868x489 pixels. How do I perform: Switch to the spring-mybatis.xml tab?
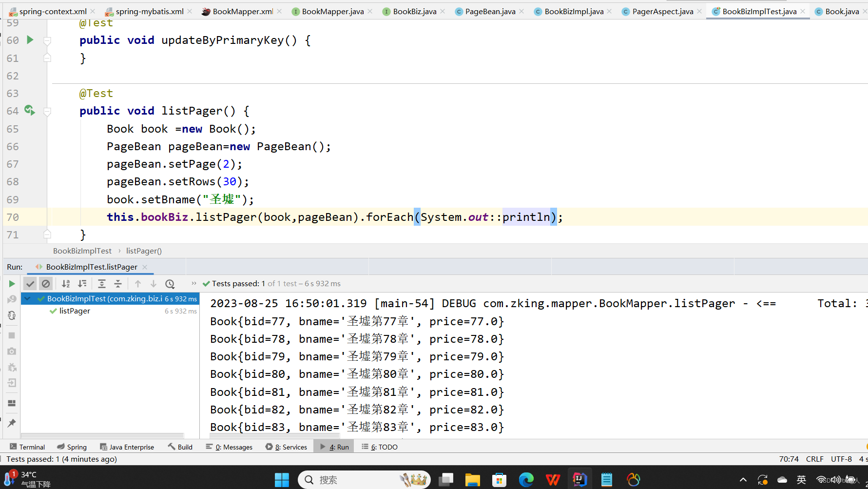[x=149, y=11]
